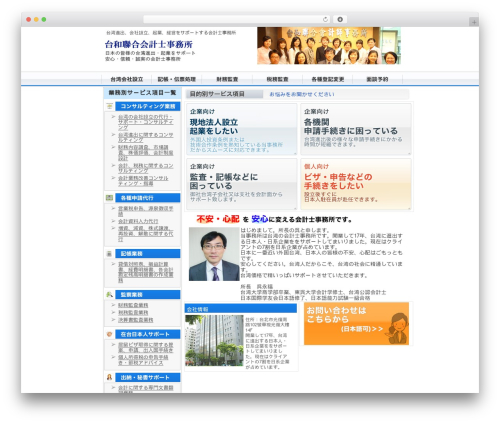Click the office building photo
The image size is (500, 423).
[214, 340]
